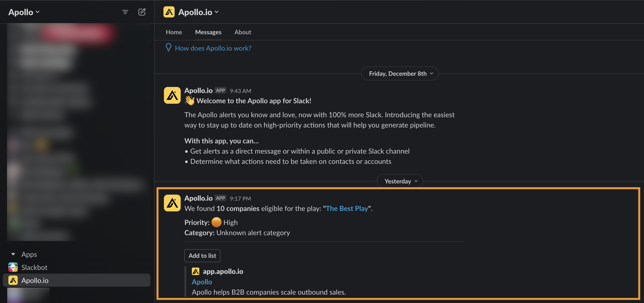This screenshot has height=303, width=644.
Task: Click the small Apollo icon beside app.apollo.io
Action: [196, 271]
